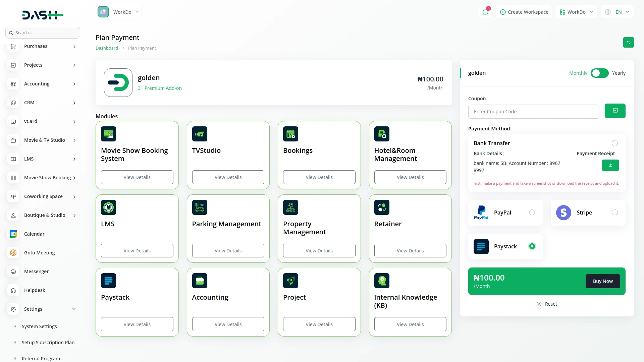
Task: Select the Coworking Space sidebar icon
Action: tap(13, 196)
